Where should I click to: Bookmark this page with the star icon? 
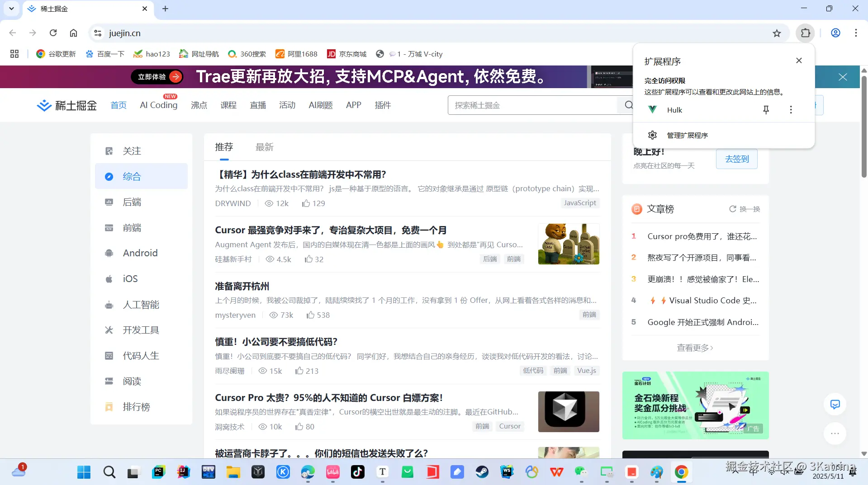(x=777, y=33)
